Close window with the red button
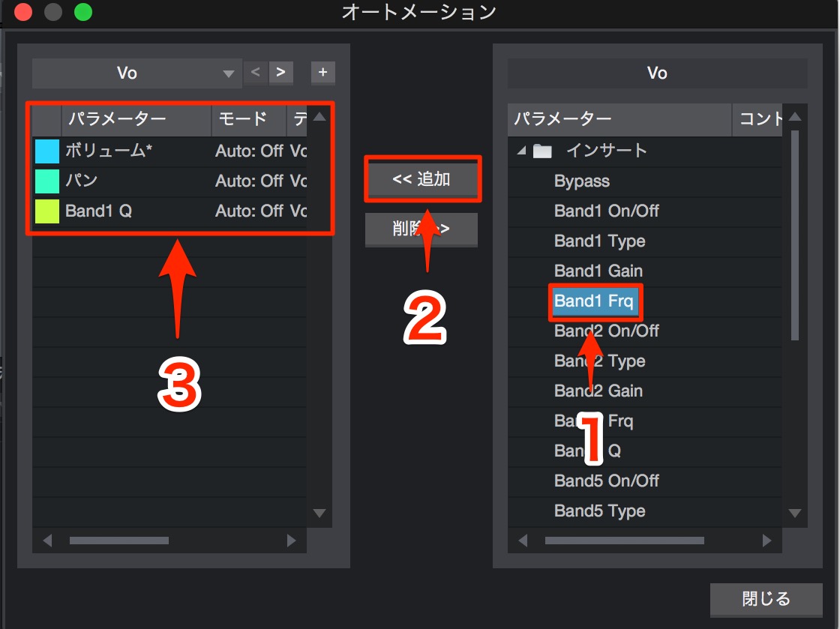The image size is (840, 629). coord(23,12)
